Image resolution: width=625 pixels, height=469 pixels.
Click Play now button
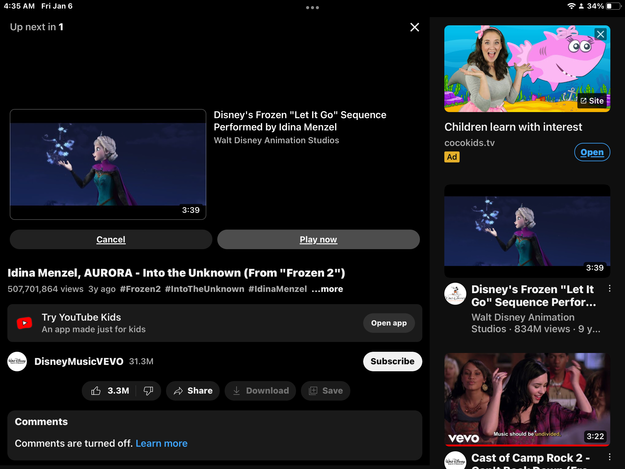point(318,239)
